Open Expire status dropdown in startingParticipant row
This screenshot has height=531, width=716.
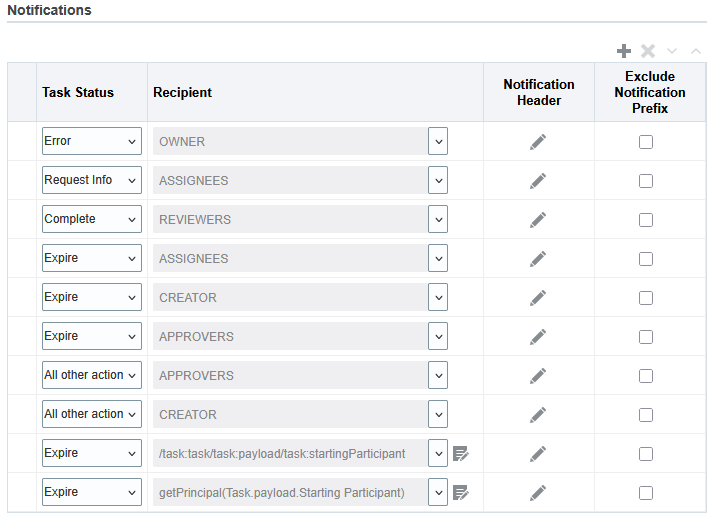tap(92, 453)
